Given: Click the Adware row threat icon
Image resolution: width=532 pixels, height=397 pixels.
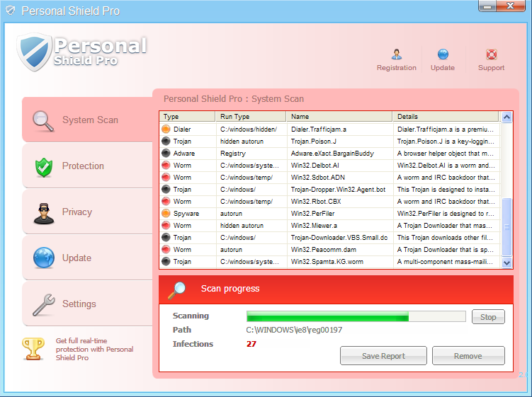Looking at the screenshot, I should click(166, 154).
